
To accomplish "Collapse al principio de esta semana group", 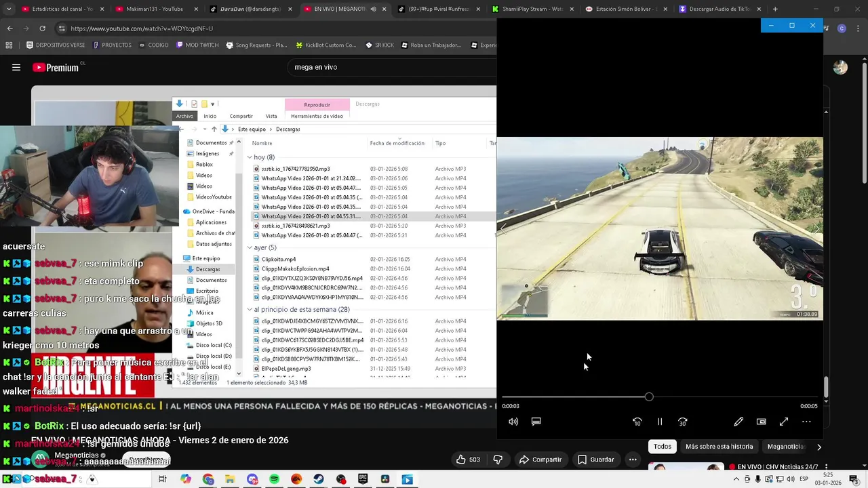I will pyautogui.click(x=250, y=309).
